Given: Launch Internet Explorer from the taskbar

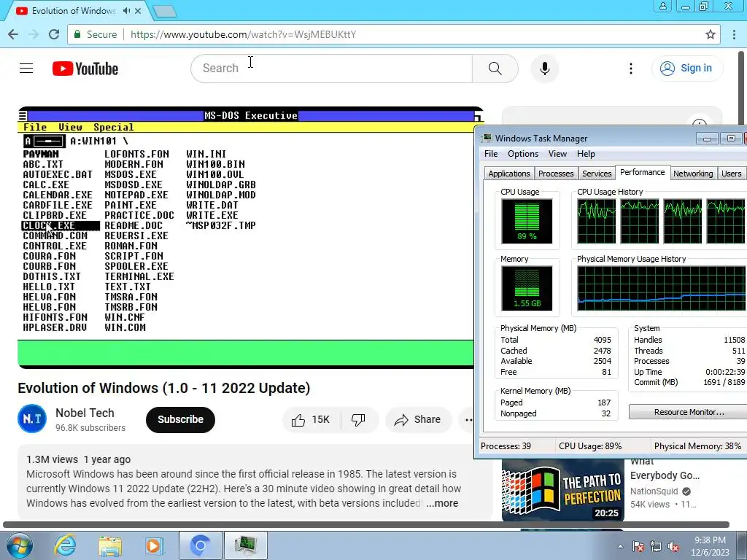Looking at the screenshot, I should [65, 545].
